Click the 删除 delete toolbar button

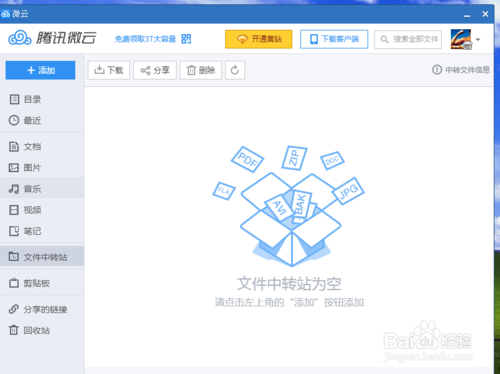tap(201, 70)
